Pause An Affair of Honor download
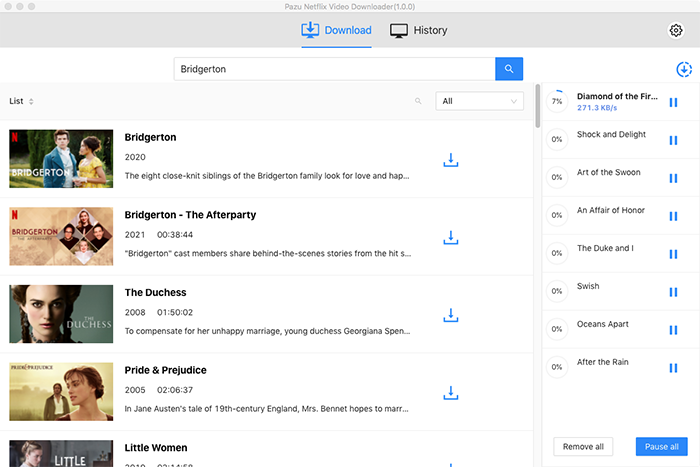Viewport: 700px width, 467px height. pyautogui.click(x=673, y=216)
